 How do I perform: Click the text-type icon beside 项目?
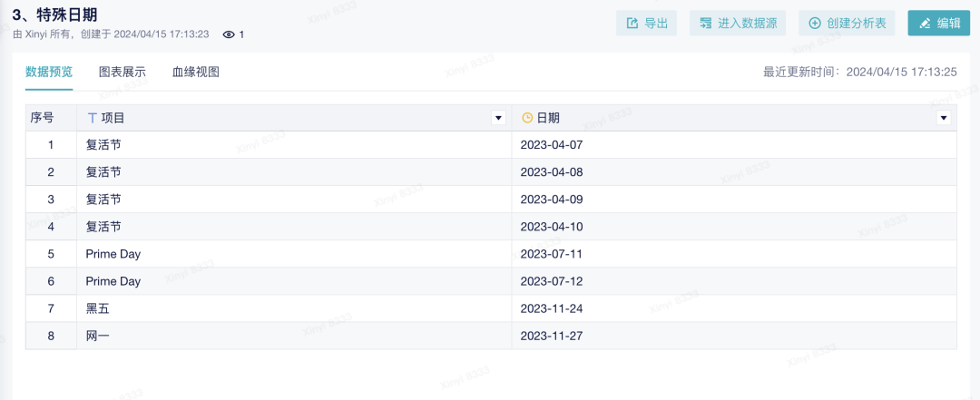(x=92, y=118)
